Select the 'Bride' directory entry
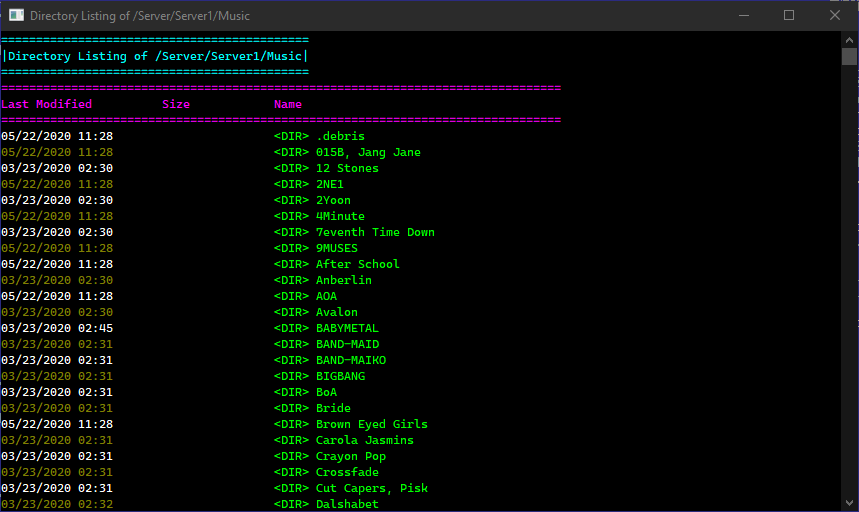This screenshot has width=859, height=512. tap(333, 409)
